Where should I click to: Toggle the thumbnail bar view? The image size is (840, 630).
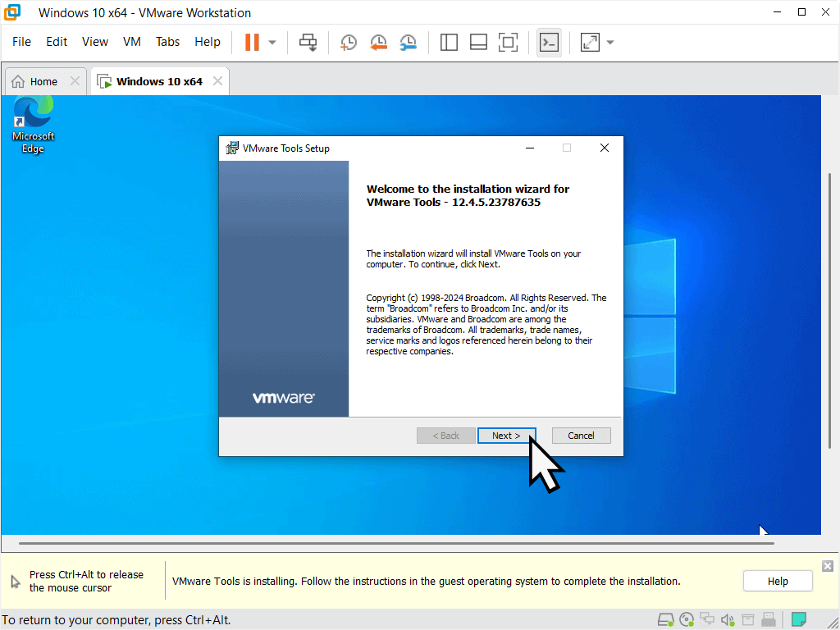tap(478, 43)
